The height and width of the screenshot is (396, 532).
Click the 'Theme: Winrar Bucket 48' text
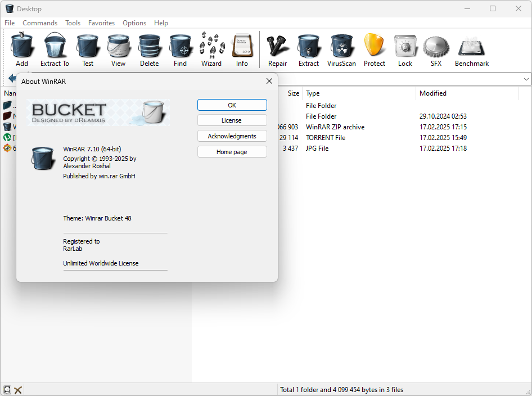click(x=97, y=218)
